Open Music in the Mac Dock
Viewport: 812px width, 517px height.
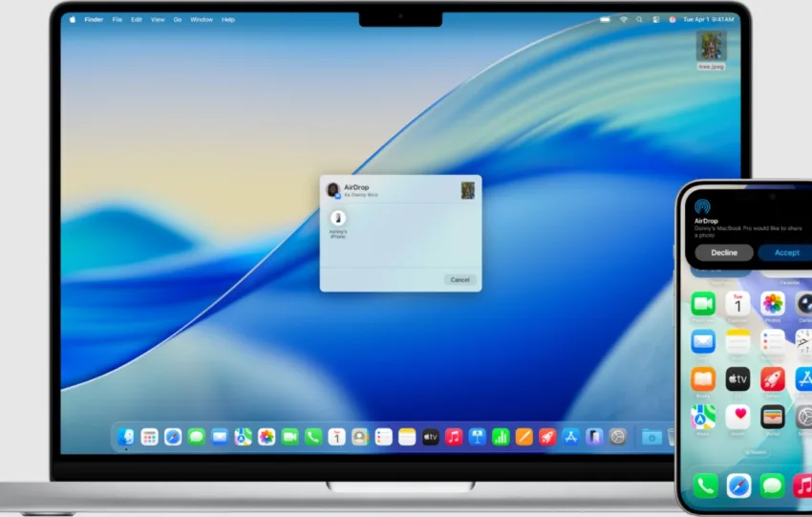point(454,437)
